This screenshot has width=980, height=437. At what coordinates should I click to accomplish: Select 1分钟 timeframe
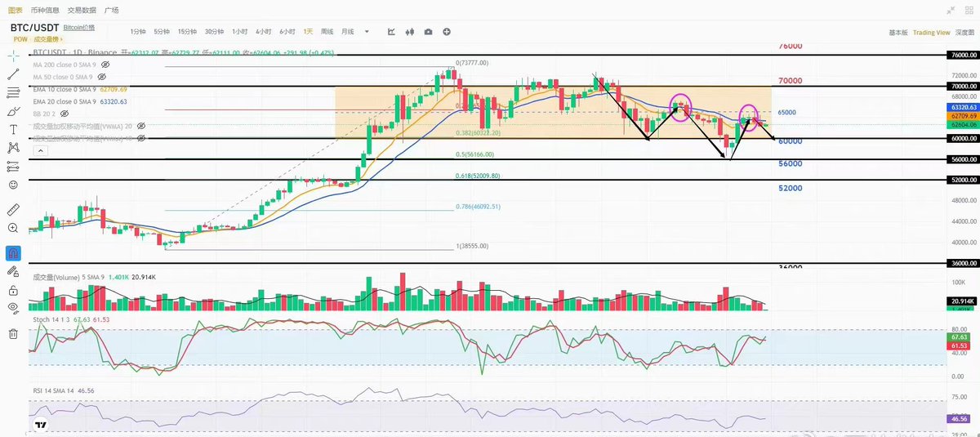coord(137,31)
